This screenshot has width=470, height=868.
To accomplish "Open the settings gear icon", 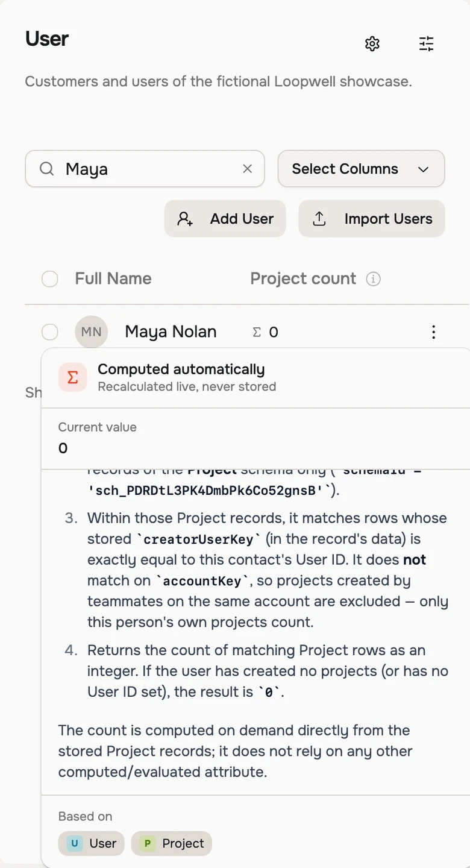I will 372,44.
